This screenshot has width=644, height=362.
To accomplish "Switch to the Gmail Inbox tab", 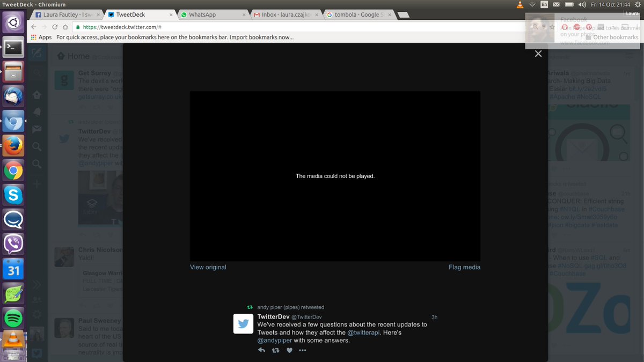I will [285, 14].
